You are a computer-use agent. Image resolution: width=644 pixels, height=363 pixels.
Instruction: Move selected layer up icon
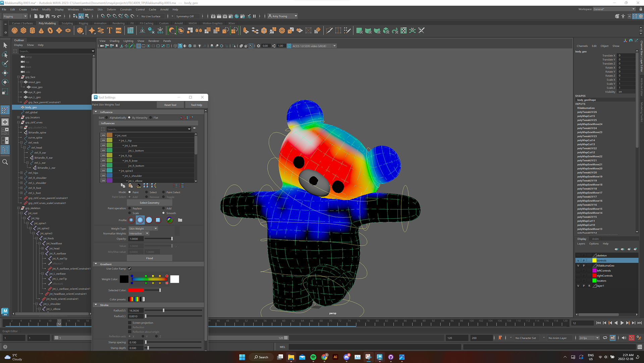pos(616,249)
